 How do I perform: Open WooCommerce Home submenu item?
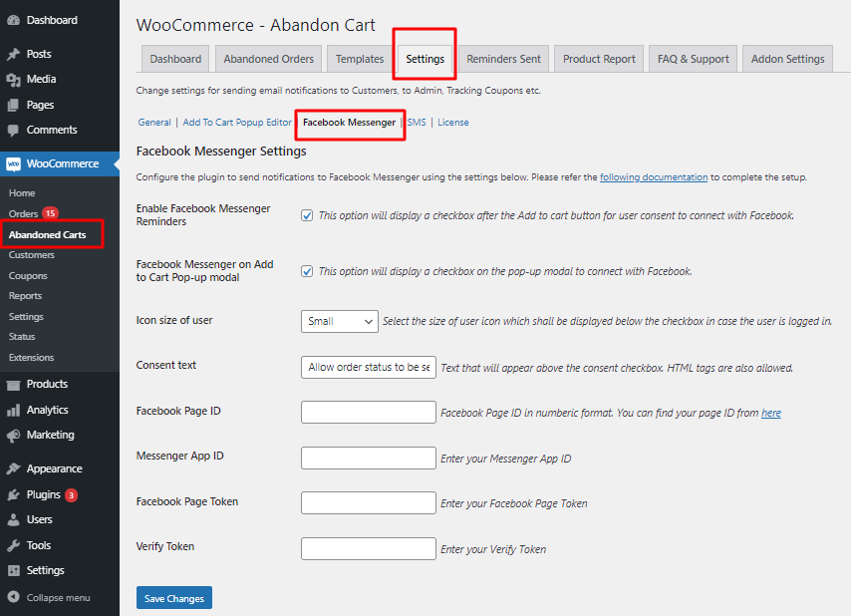[x=22, y=193]
